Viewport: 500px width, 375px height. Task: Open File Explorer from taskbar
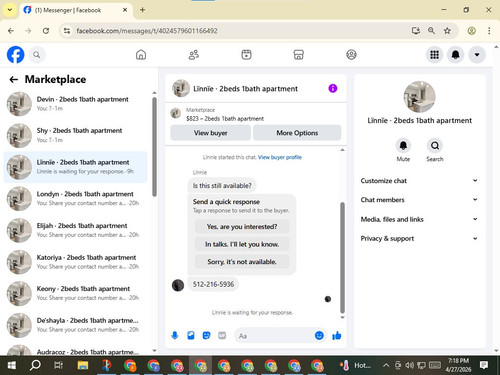pyautogui.click(x=83, y=365)
